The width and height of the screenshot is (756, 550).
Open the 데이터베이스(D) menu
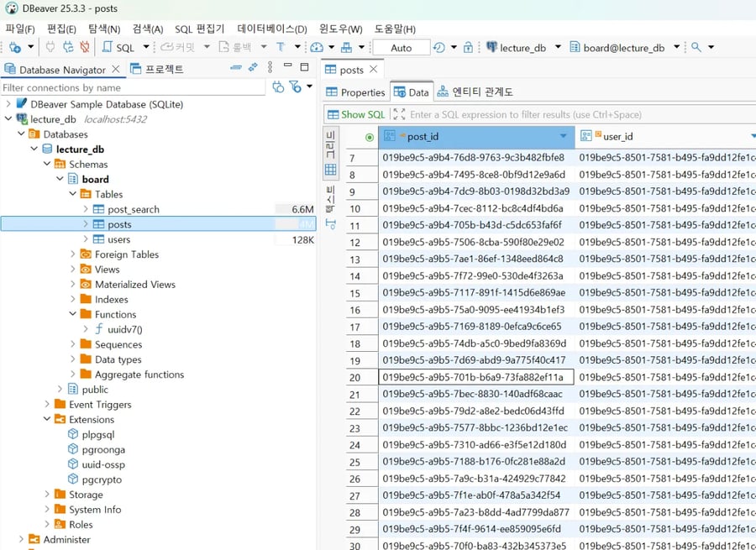(x=271, y=29)
